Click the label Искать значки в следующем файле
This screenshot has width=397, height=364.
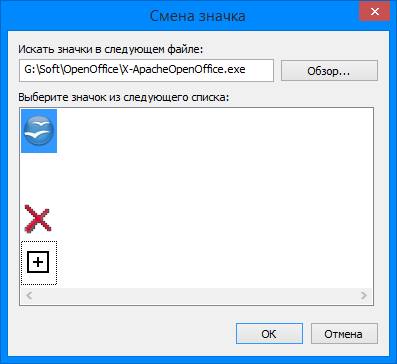point(111,49)
